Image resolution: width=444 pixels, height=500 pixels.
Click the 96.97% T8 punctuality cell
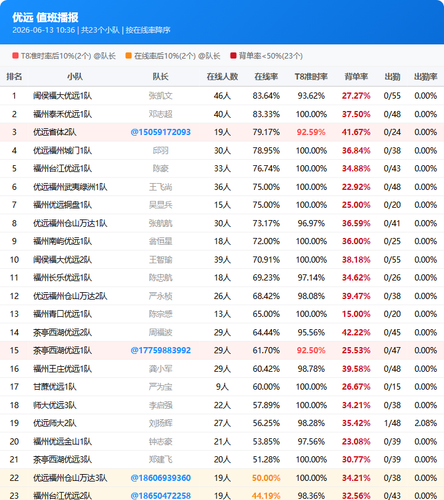[x=311, y=223]
